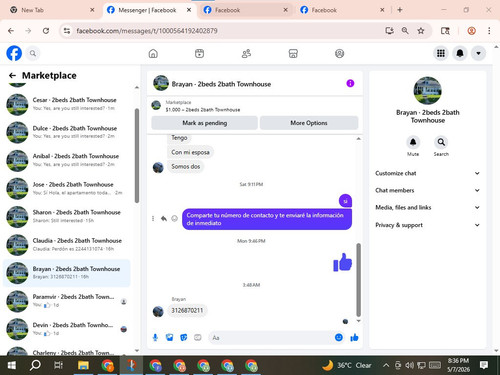Click the back arrow beside Marketplace
Screen dimensions: 500x375
[12, 76]
